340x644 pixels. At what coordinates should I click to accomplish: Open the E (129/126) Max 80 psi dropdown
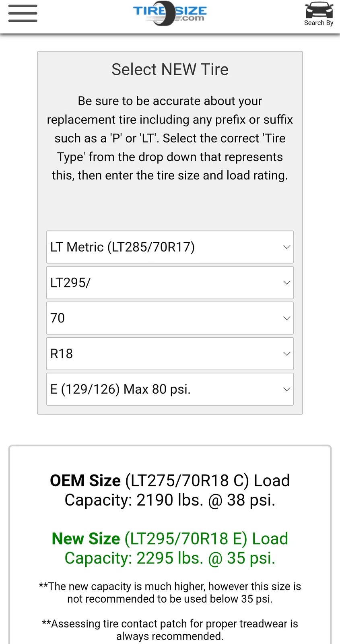pyautogui.click(x=161, y=389)
